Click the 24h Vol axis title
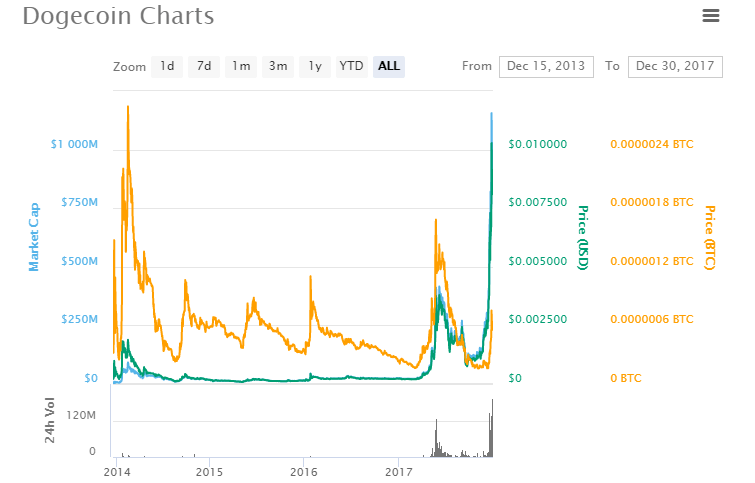 coord(50,420)
